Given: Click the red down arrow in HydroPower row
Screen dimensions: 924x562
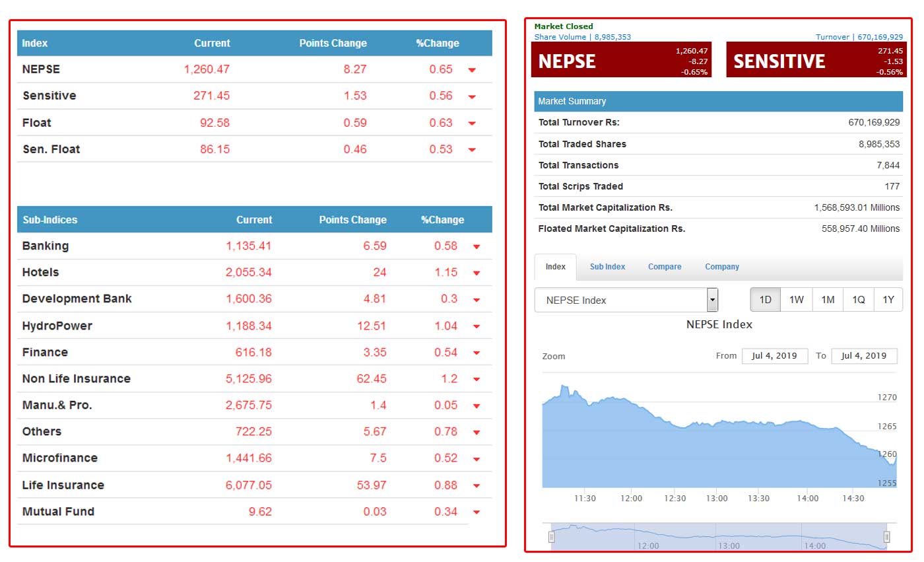Looking at the screenshot, I should tap(477, 326).
